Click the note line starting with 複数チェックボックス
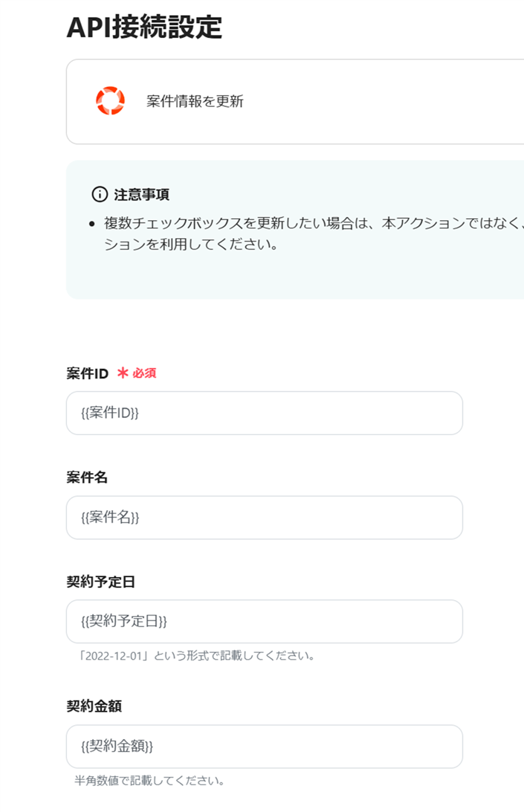This screenshot has width=524, height=812. point(311,223)
